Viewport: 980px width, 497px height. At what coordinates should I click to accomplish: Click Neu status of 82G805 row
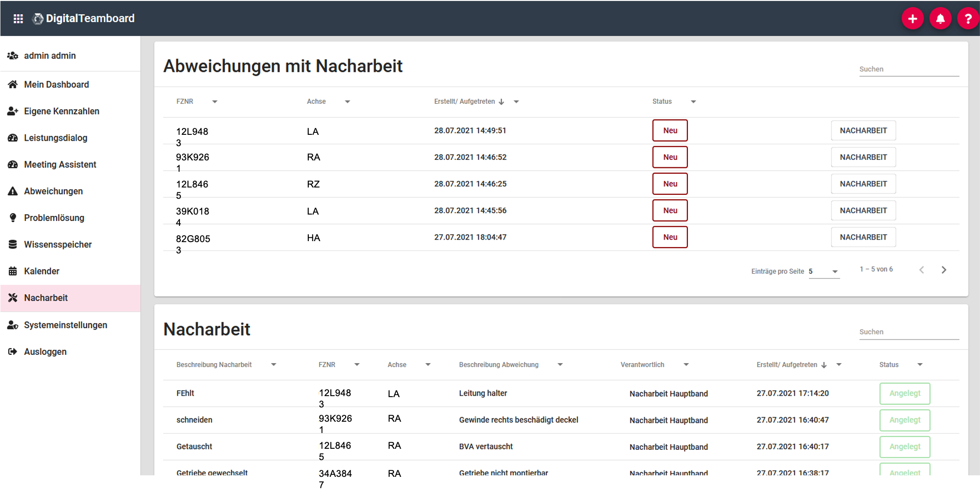tap(670, 237)
